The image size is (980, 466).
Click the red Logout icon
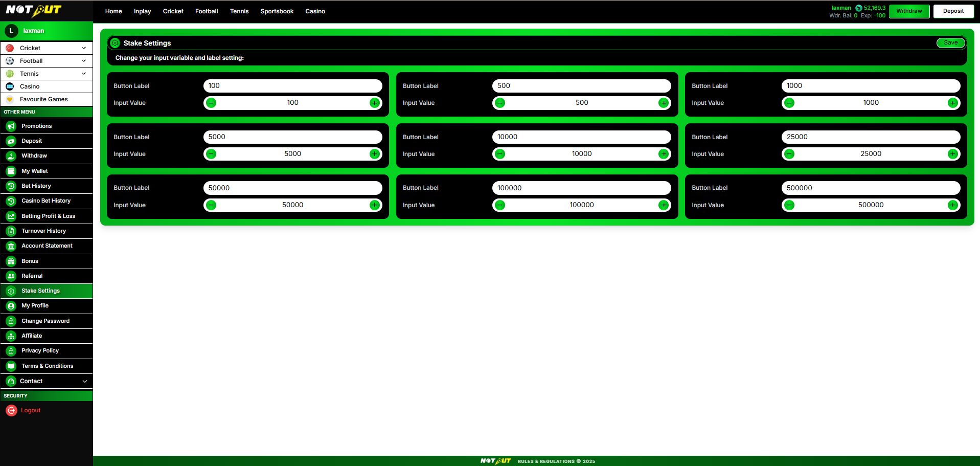tap(11, 410)
